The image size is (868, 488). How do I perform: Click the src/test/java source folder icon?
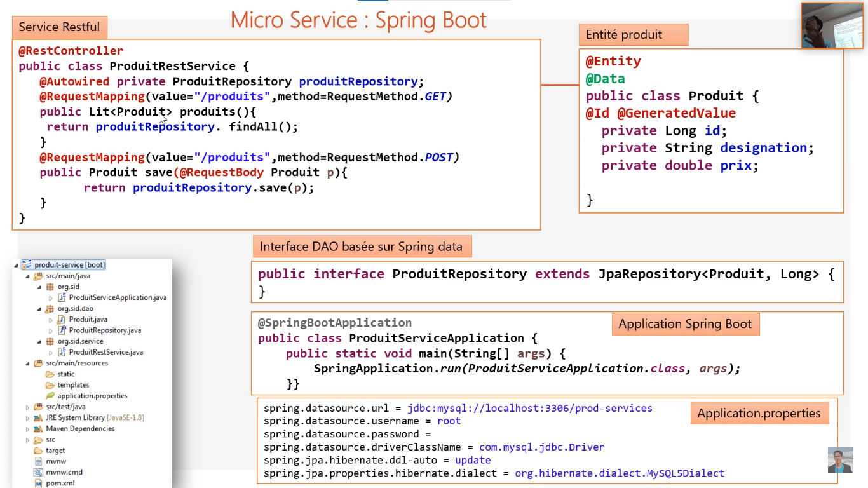pyautogui.click(x=39, y=407)
